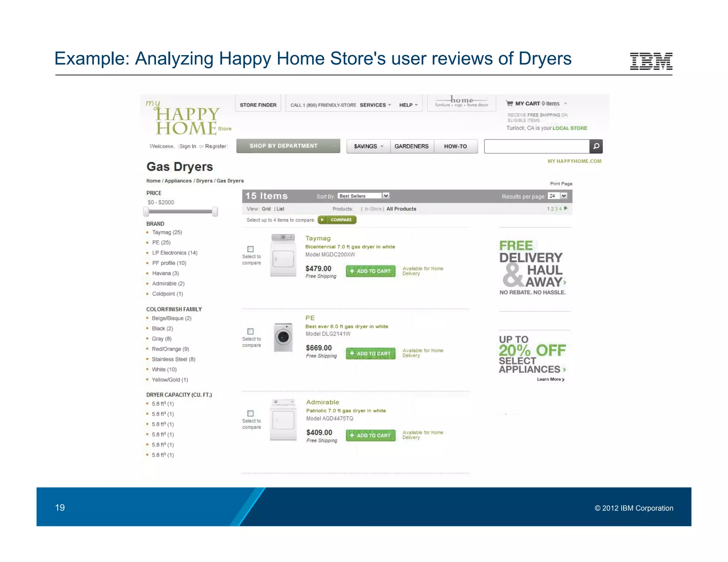Image resolution: width=728 pixels, height=562 pixels.
Task: Show All Products filter
Action: [401, 209]
